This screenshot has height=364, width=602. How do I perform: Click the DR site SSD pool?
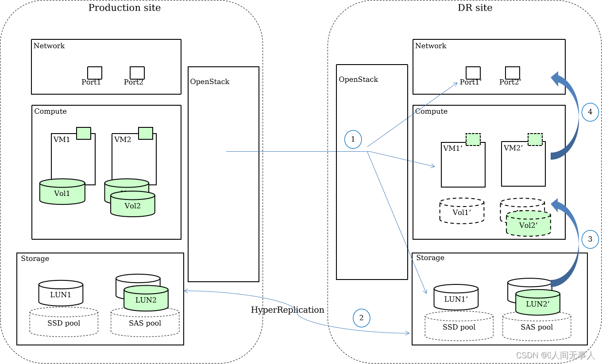point(459,325)
